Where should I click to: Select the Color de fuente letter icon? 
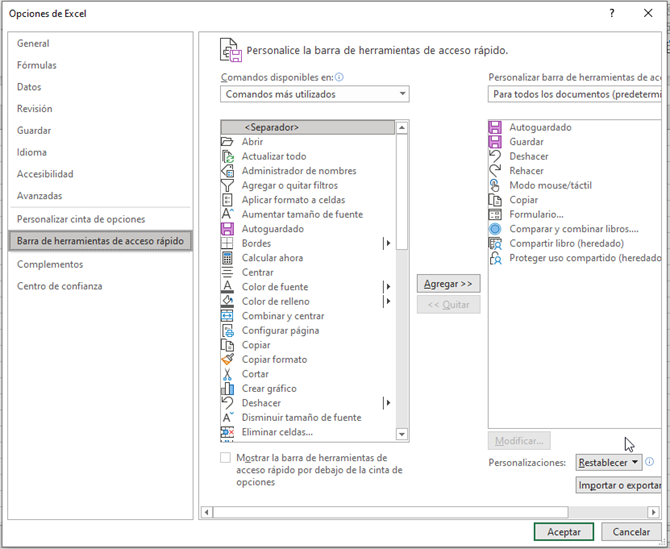(x=227, y=287)
